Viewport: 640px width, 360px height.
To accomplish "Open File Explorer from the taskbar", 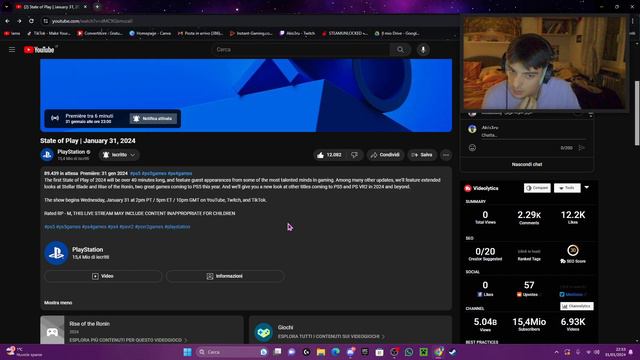I will tap(321, 352).
